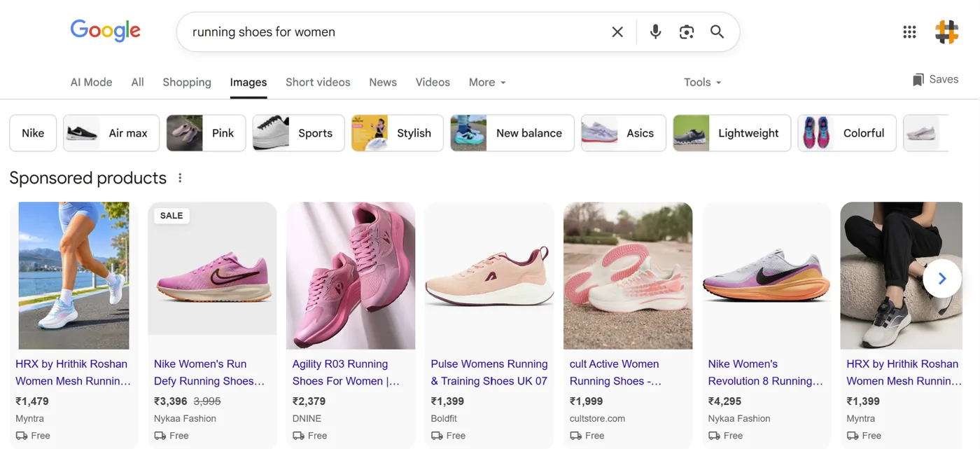Screen dimensions: 980x449
Task: Open Nike Revolution 8 shoe image
Action: point(766,275)
